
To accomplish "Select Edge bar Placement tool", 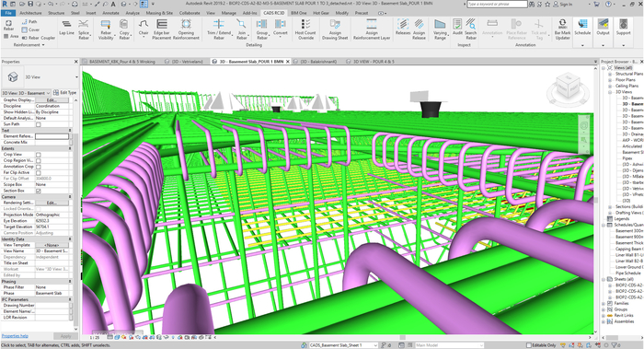I will point(161,29).
